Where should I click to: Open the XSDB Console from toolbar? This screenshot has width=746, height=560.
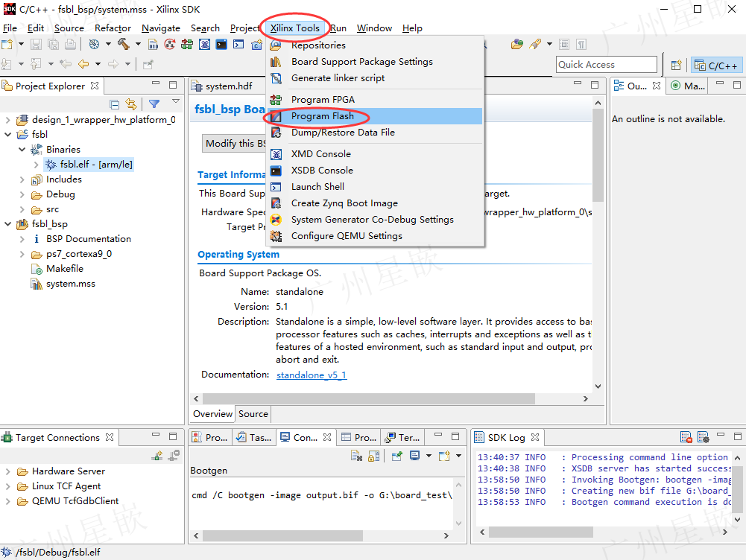[x=221, y=45]
